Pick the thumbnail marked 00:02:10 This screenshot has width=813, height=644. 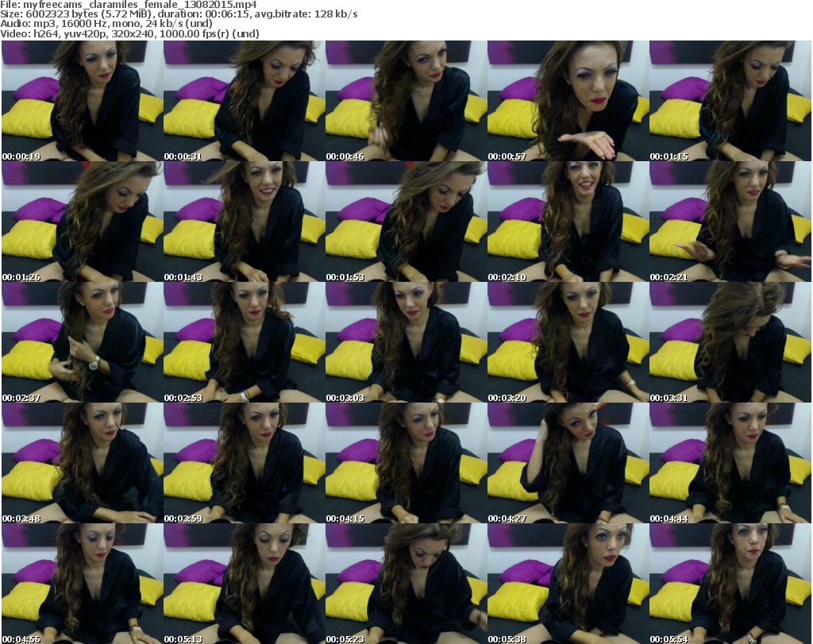pyautogui.click(x=568, y=222)
